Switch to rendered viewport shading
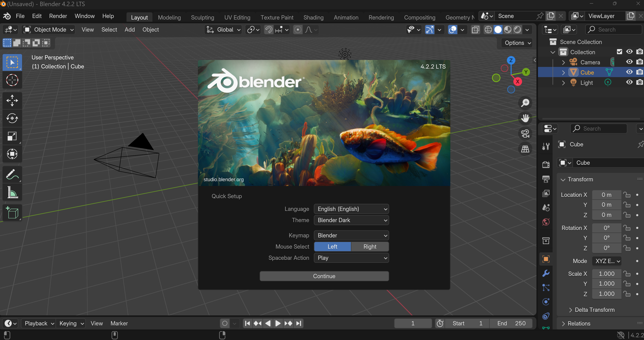Screen dimensions: 644x340 tap(518, 30)
